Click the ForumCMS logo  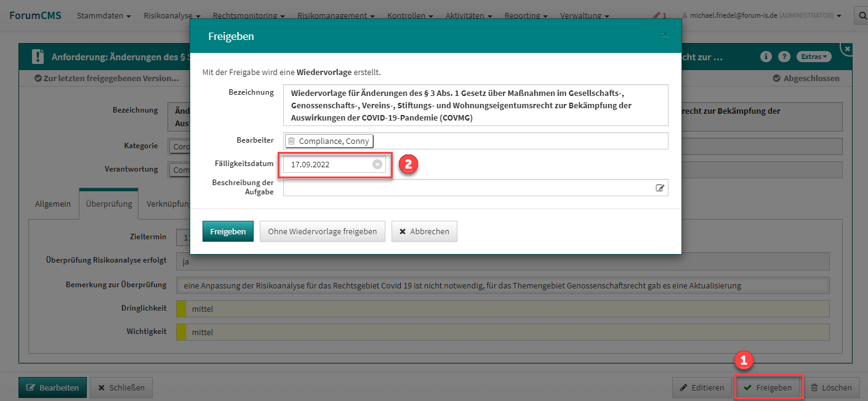click(35, 15)
